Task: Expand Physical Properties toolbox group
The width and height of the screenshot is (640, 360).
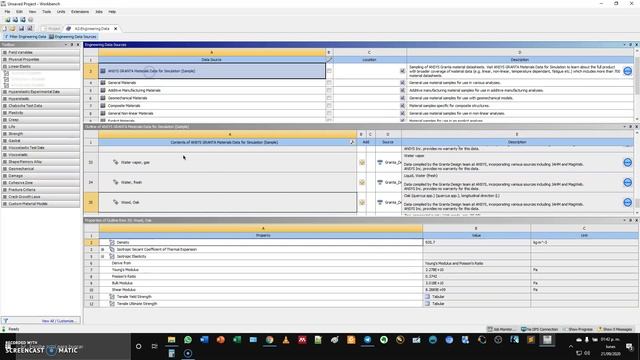Action: click(x=4, y=60)
